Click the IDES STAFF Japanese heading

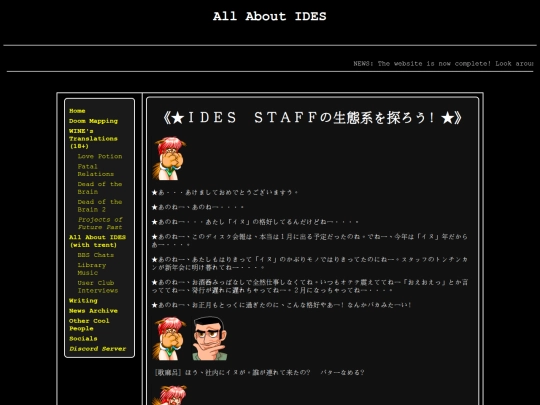[x=312, y=118]
